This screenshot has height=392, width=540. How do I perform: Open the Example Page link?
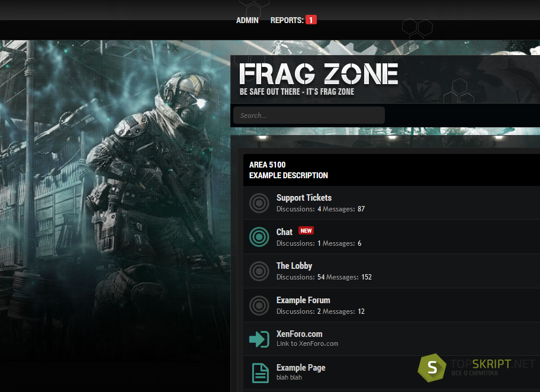301,368
